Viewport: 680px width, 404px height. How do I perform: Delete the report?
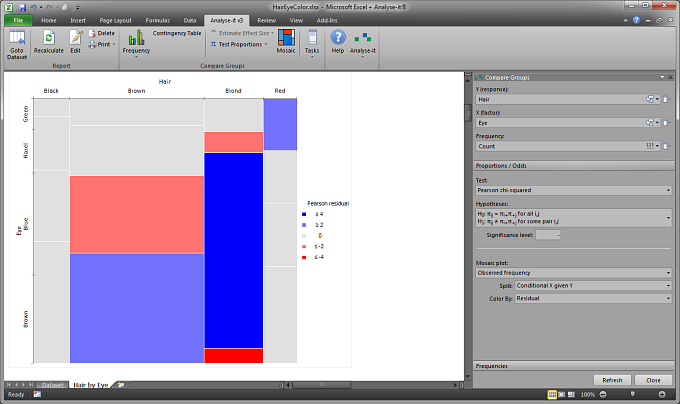[x=102, y=33]
